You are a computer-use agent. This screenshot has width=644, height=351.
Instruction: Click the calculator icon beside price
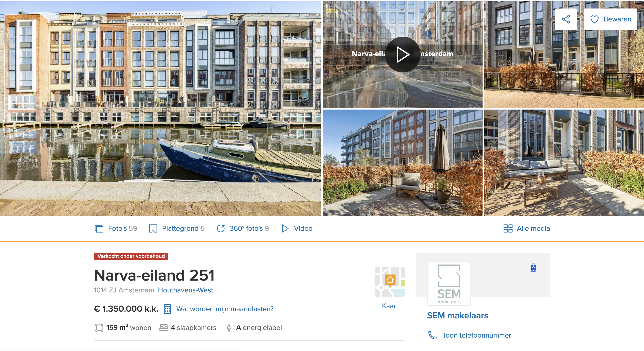167,309
